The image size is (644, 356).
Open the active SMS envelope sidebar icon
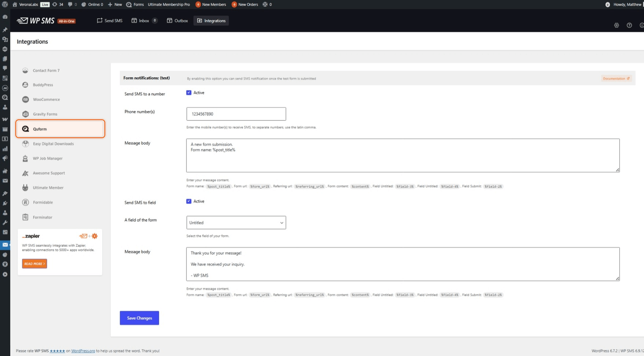click(5, 245)
